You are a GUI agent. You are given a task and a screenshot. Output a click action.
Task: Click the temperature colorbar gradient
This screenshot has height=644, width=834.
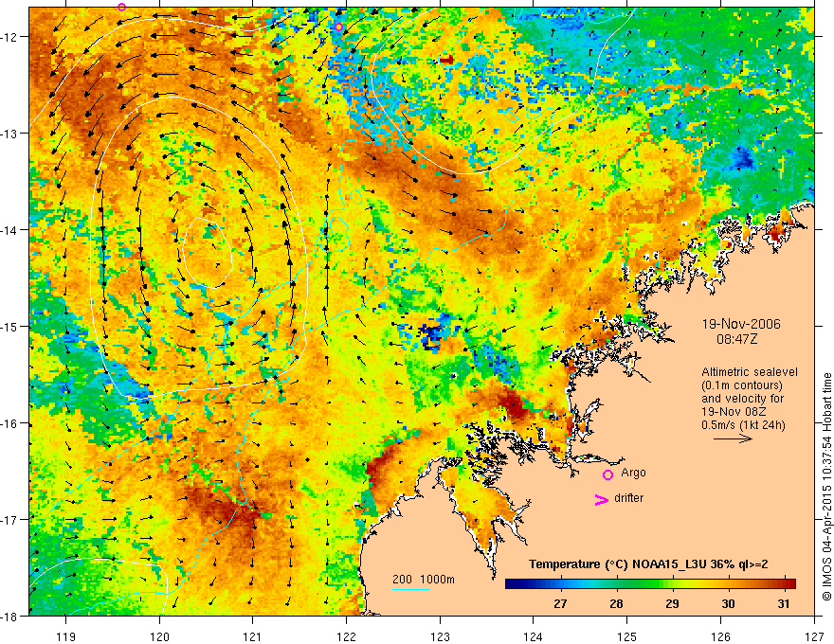click(650, 583)
